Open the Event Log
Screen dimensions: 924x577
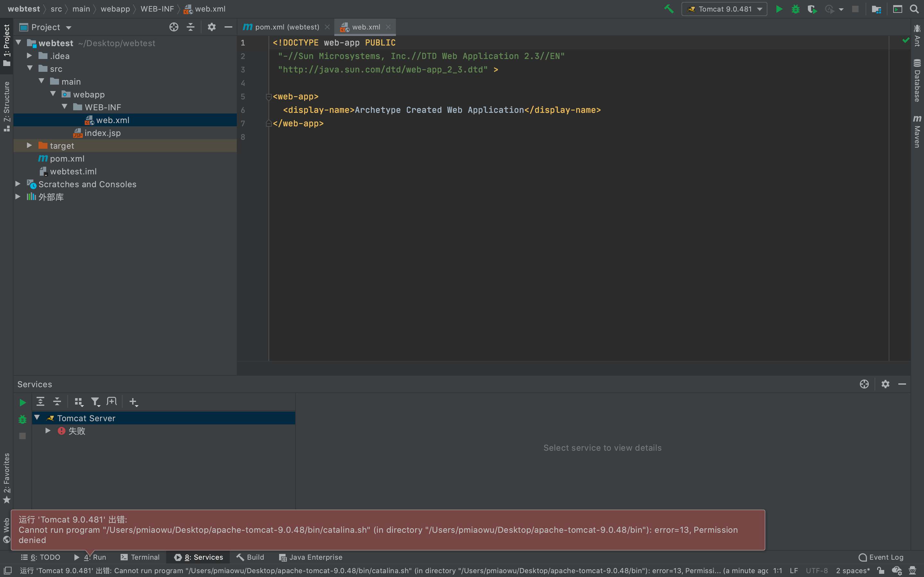point(881,557)
